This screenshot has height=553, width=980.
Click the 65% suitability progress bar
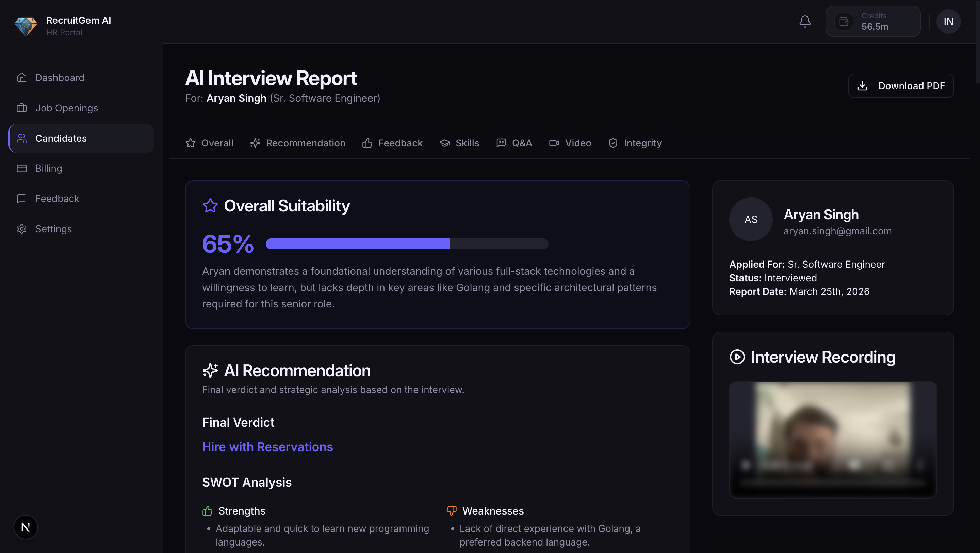(x=407, y=243)
